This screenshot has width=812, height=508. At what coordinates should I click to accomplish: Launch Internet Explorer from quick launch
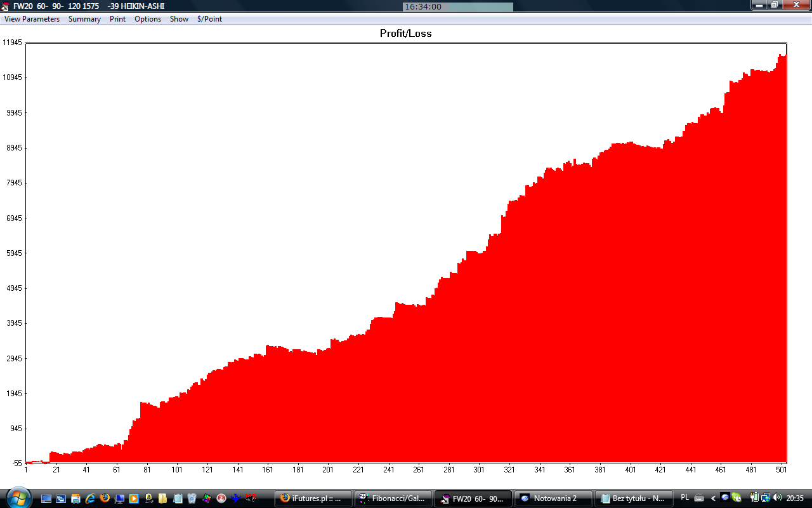click(90, 498)
